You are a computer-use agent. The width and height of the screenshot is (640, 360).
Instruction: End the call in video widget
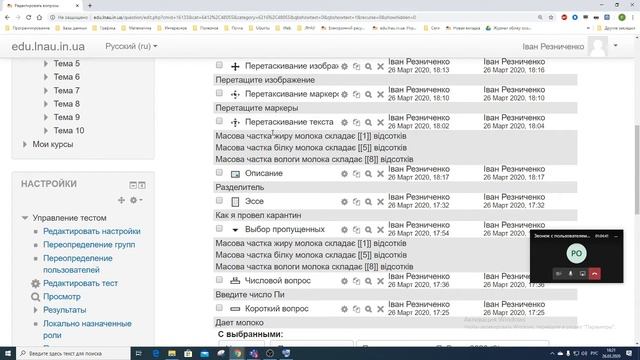pyautogui.click(x=595, y=274)
